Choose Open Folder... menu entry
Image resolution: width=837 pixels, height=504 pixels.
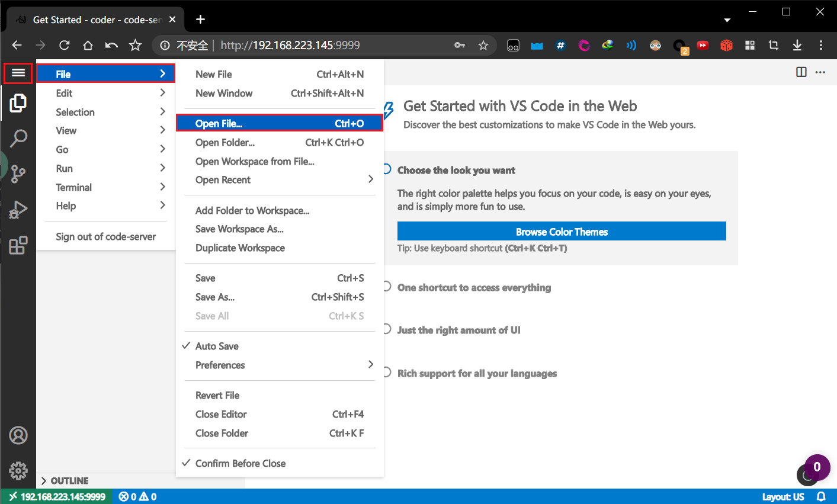(280, 142)
